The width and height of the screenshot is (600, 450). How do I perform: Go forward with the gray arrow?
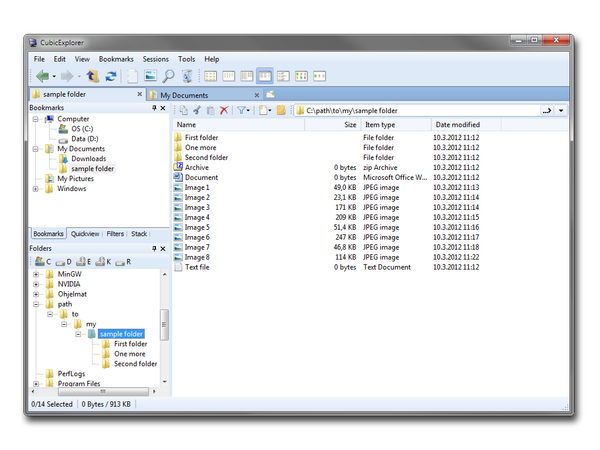(x=67, y=76)
